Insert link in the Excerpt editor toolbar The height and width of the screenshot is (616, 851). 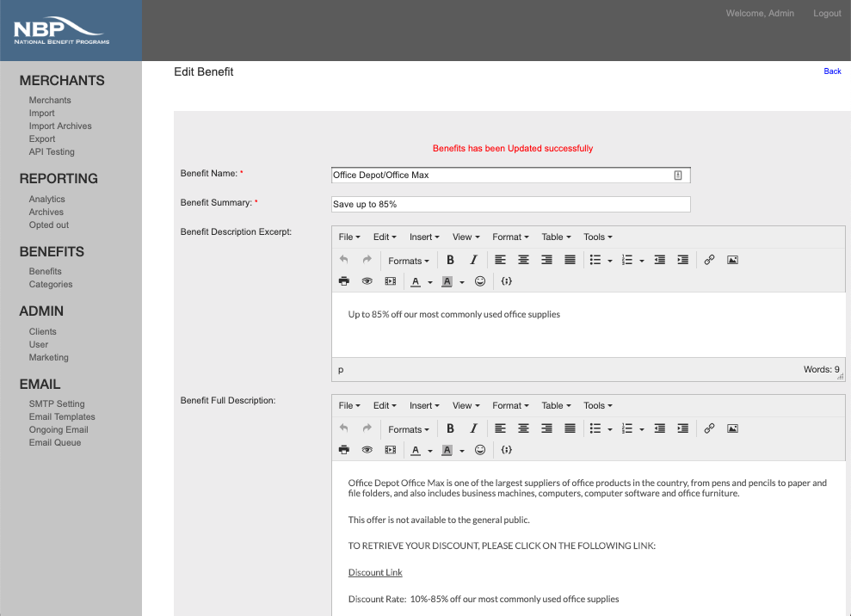[x=709, y=260]
